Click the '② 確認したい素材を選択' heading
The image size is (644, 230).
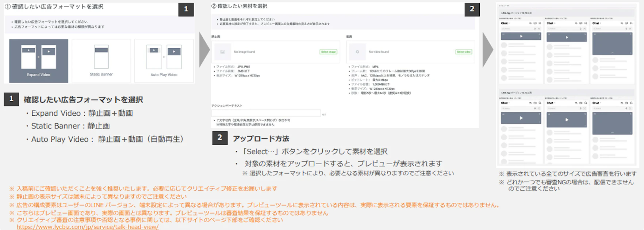(239, 6)
